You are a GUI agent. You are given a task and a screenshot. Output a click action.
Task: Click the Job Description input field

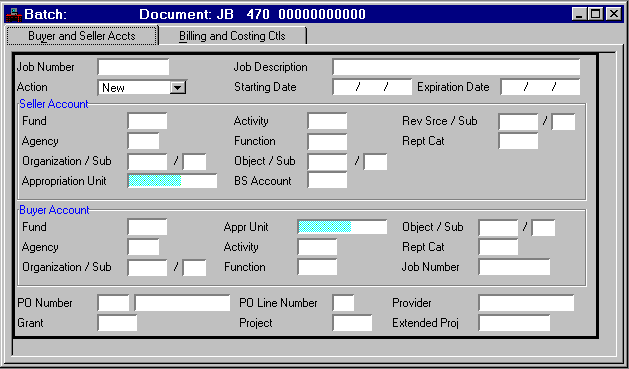click(456, 67)
